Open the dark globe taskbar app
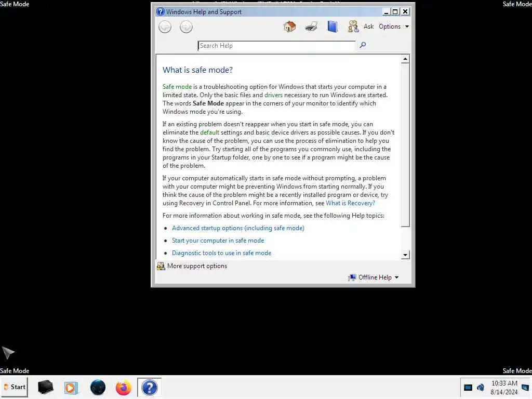The image size is (532, 399). tap(98, 388)
